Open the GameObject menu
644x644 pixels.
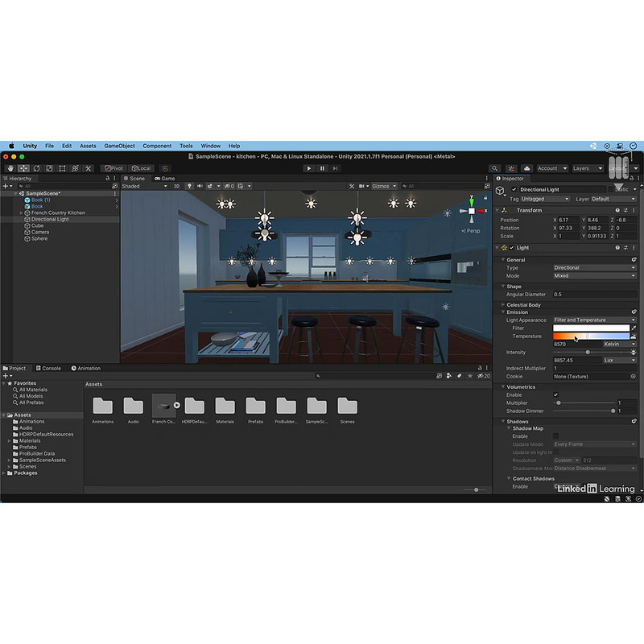click(x=119, y=146)
